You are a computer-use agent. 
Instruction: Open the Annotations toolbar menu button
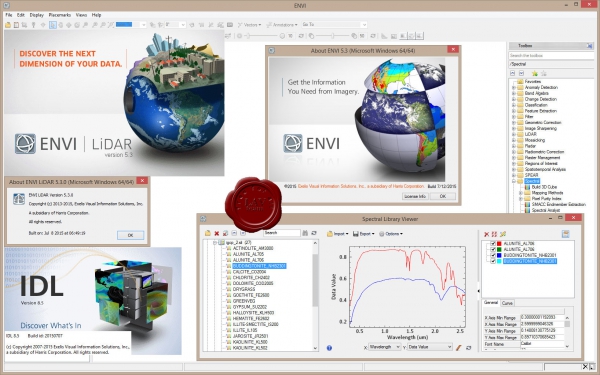pos(282,25)
